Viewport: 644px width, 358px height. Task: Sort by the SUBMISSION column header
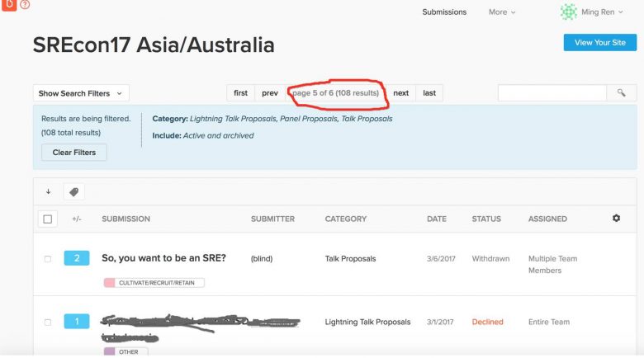point(125,219)
